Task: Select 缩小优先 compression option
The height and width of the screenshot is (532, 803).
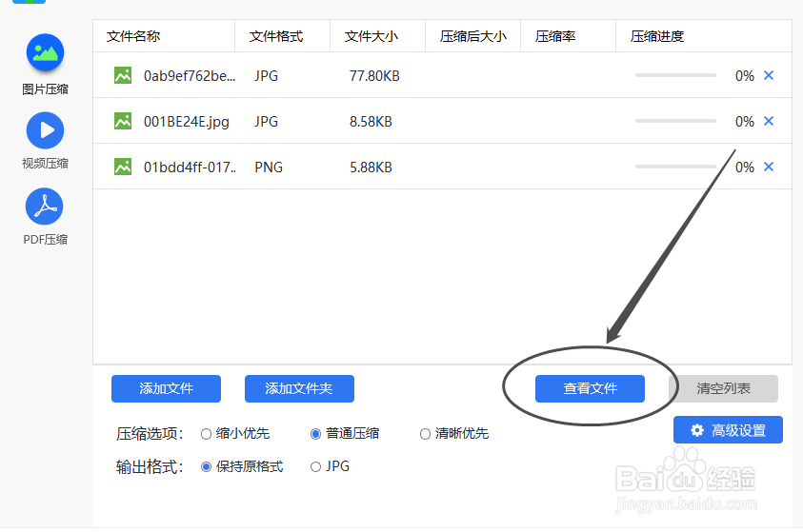Action: tap(207, 434)
